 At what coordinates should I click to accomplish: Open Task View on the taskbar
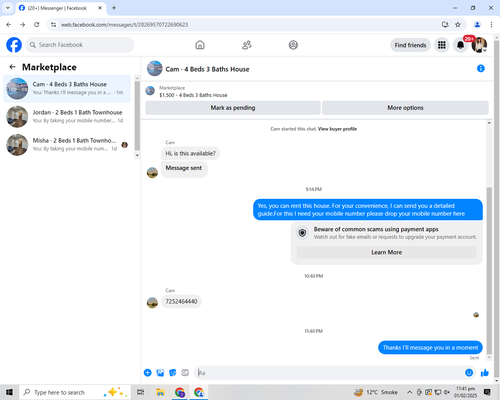pyautogui.click(x=141, y=392)
